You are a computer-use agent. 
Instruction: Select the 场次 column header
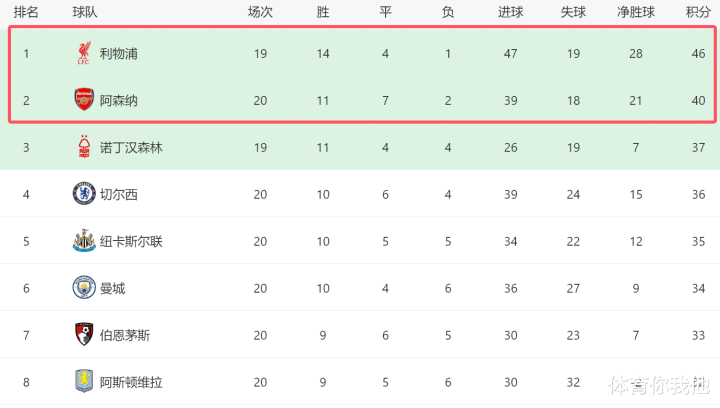coord(260,12)
